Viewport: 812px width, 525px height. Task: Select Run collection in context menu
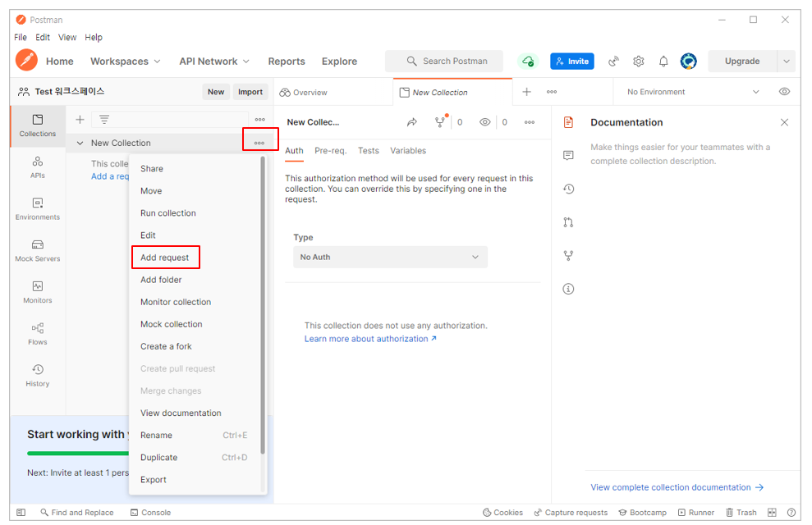coord(167,213)
